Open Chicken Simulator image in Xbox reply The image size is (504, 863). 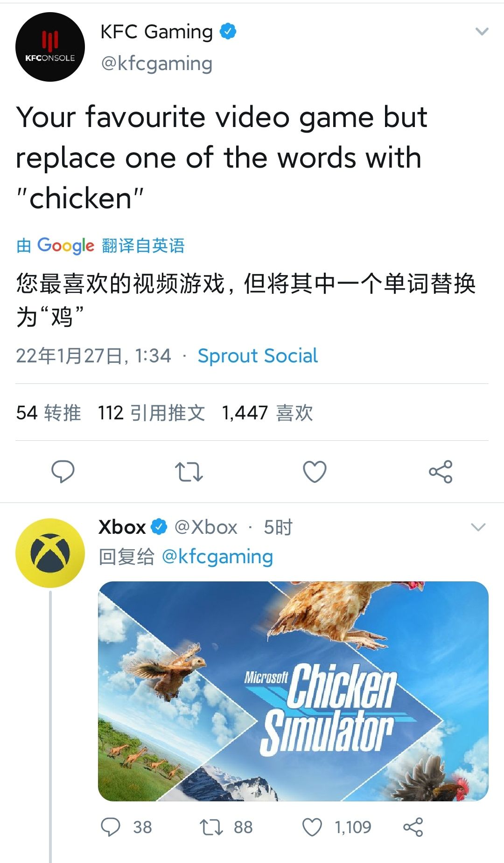(293, 691)
